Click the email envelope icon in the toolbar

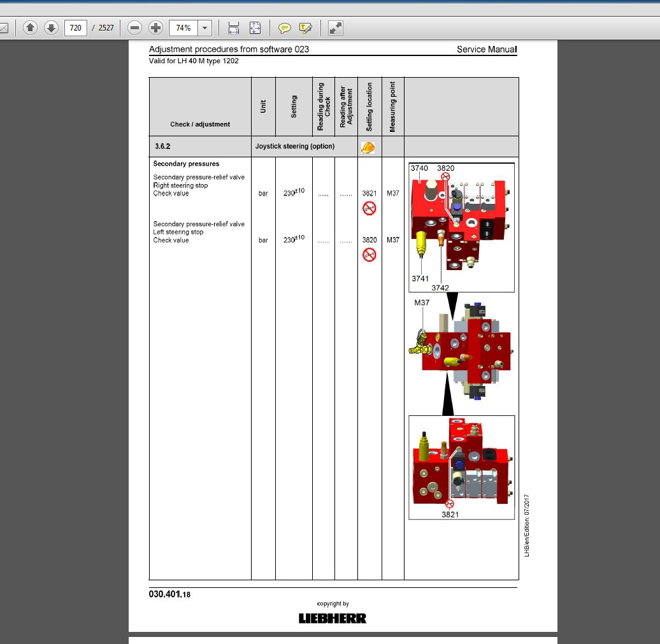point(4,28)
